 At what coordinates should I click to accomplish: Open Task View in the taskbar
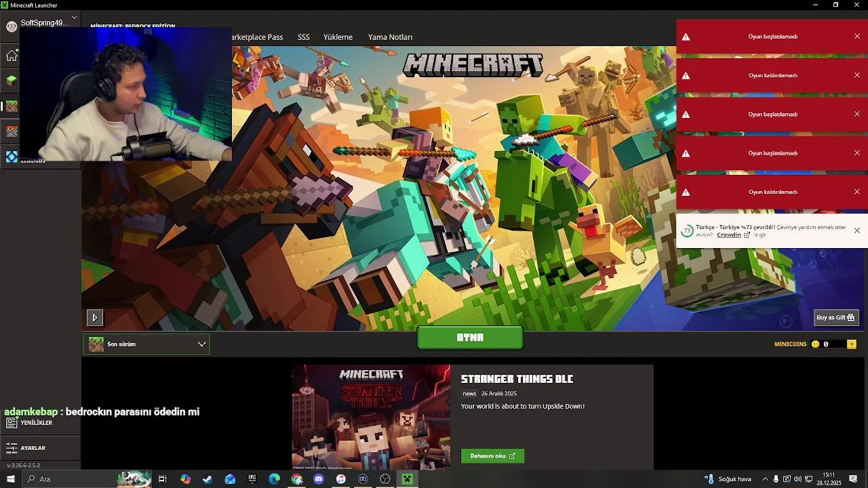coord(163,479)
